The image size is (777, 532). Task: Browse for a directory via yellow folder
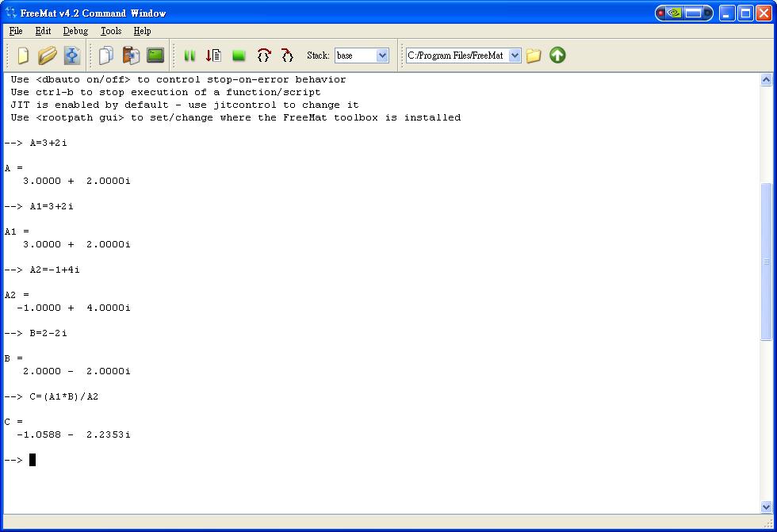coord(534,55)
